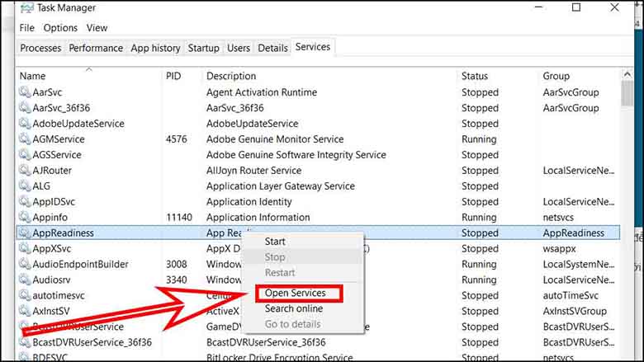Viewport: 644px width, 362px height.
Task: Click the AudioEndpointBuilder service icon
Action: tap(25, 265)
